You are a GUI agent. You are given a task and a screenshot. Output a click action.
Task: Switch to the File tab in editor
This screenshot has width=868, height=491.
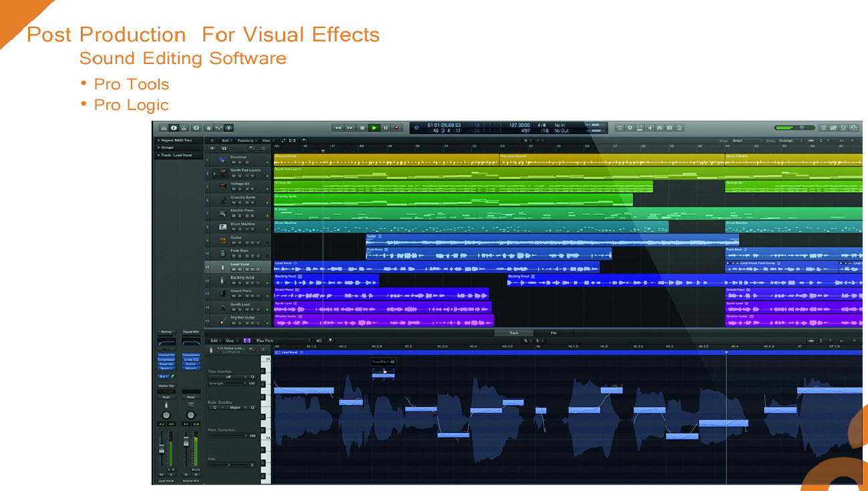[554, 333]
